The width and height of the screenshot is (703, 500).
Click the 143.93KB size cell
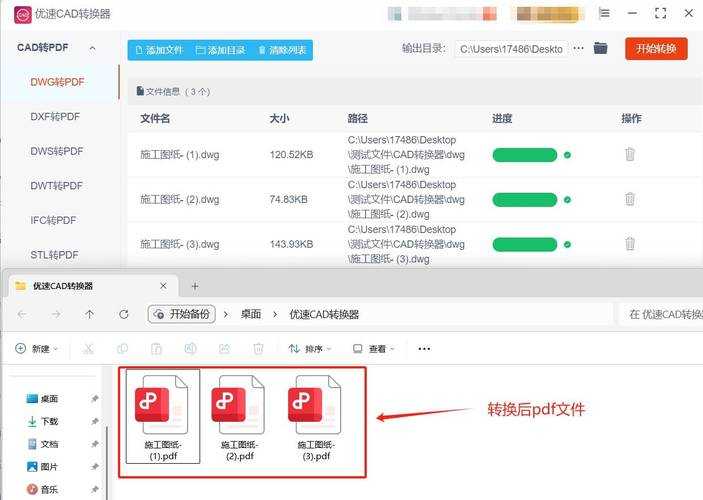[291, 244]
